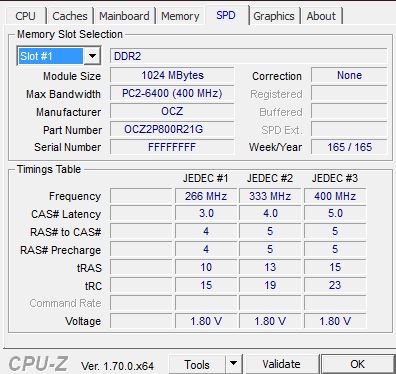396x374 pixels.
Task: Click the OCZ2P800R21G part number
Action: (x=172, y=129)
